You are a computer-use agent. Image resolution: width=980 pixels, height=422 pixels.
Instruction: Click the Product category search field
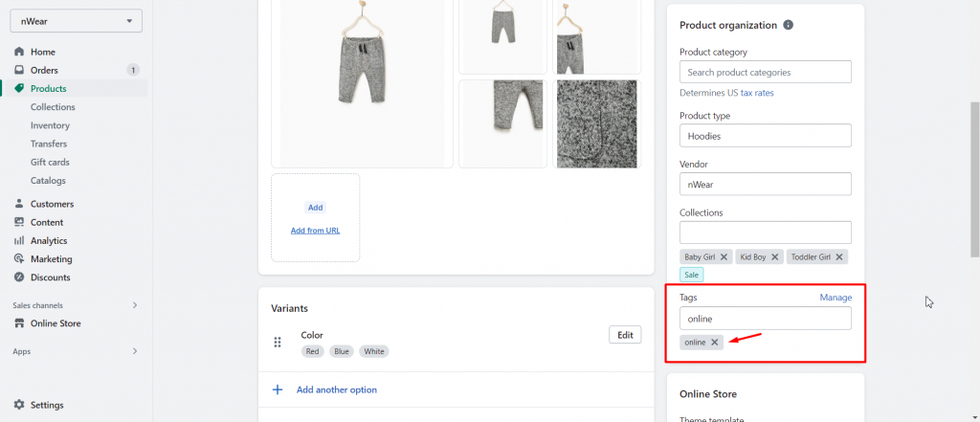pos(766,72)
